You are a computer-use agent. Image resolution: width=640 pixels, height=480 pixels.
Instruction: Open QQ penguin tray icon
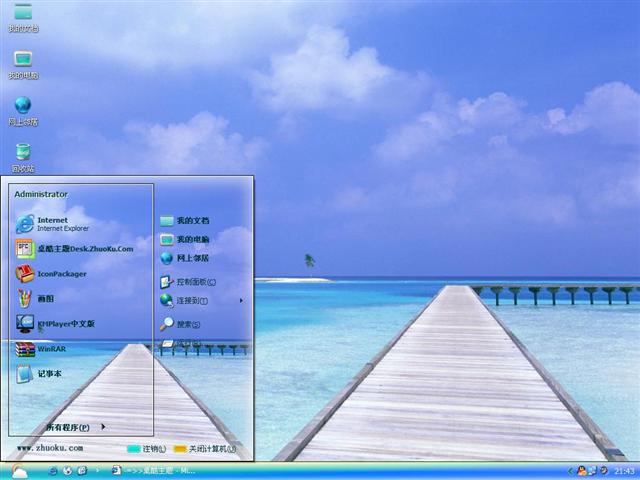pyautogui.click(x=581, y=471)
